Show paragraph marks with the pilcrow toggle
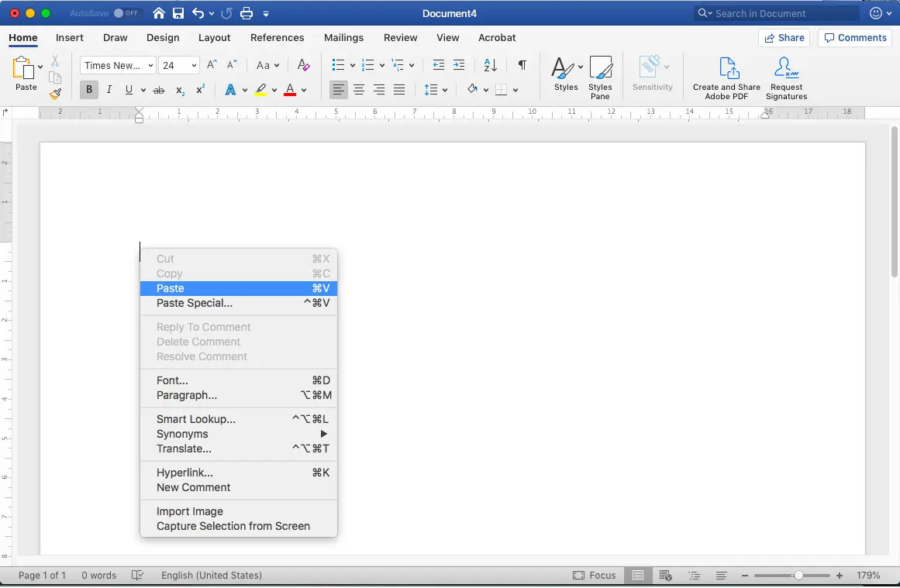900x588 pixels. [522, 65]
